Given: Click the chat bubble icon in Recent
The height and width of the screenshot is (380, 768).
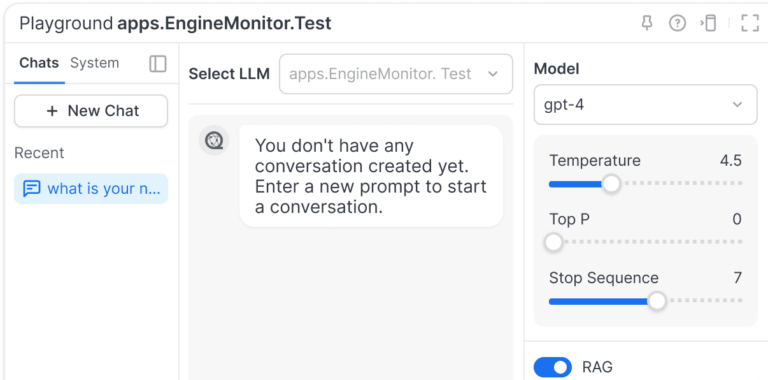Looking at the screenshot, I should [x=32, y=189].
